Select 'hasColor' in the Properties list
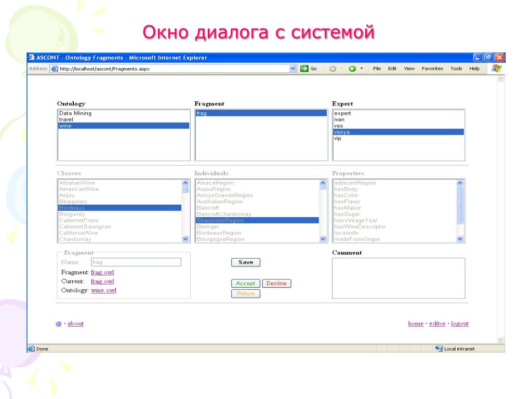 (x=395, y=195)
